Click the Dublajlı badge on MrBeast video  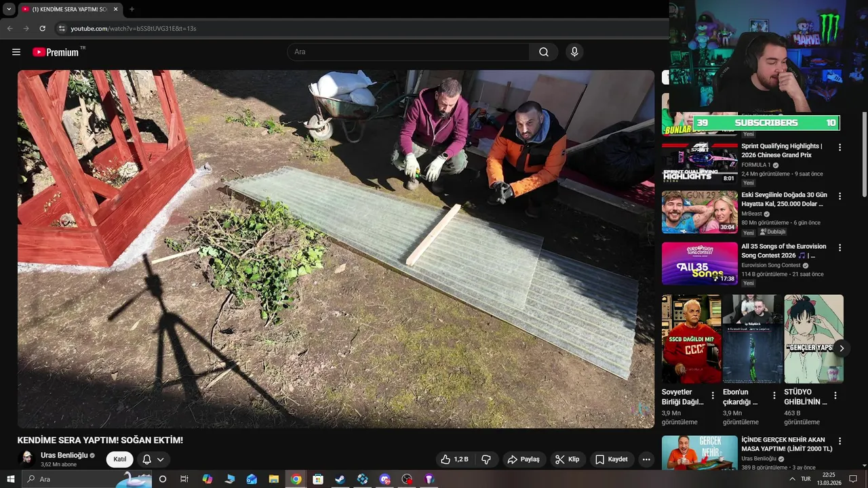772,232
